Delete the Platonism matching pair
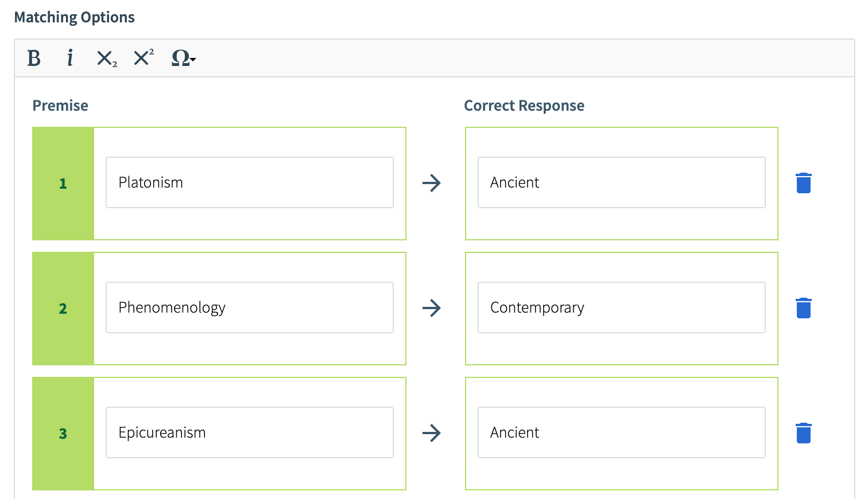Image resolution: width=868 pixels, height=499 pixels. click(804, 183)
